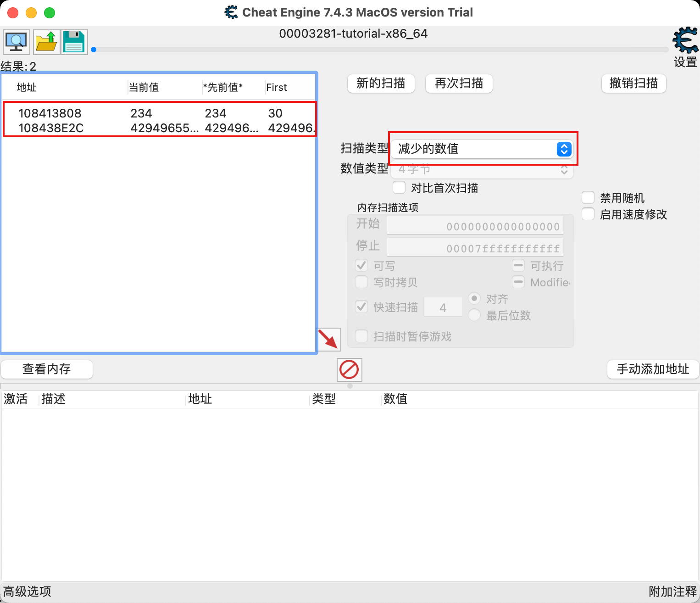Save the cheat table using the disk icon
The image size is (700, 603).
click(x=74, y=42)
